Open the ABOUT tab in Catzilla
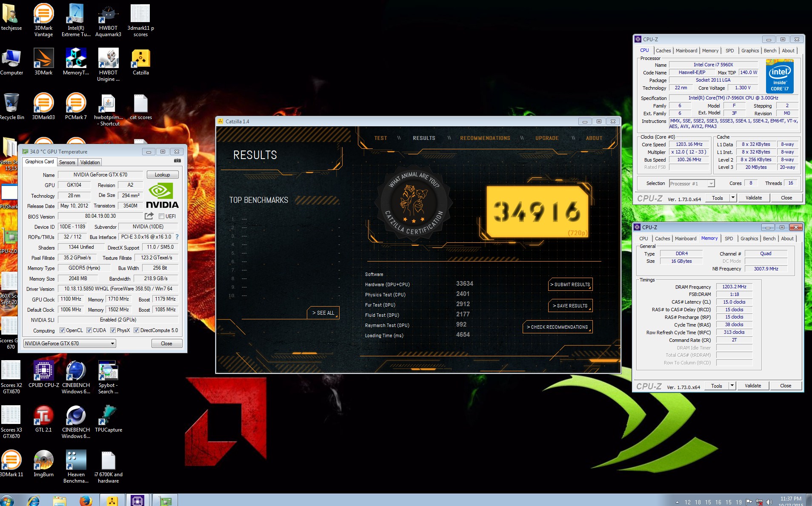Screen dimensions: 812x506 (594, 138)
